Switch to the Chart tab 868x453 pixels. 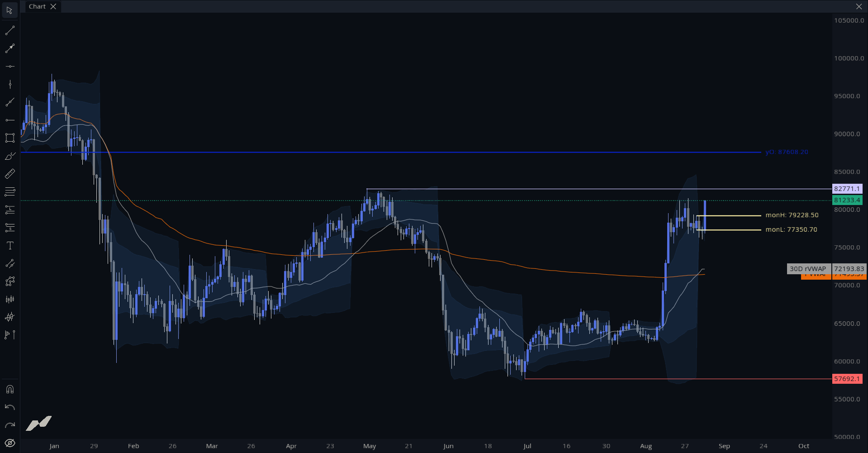pyautogui.click(x=37, y=6)
